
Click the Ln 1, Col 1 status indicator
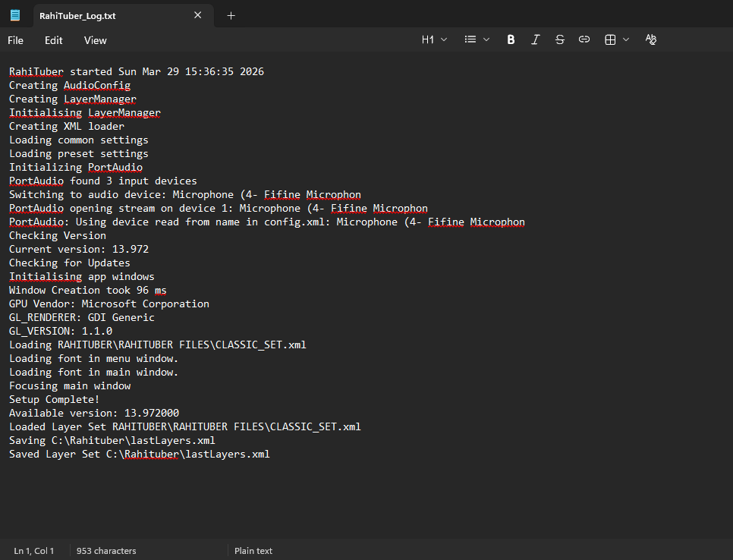coord(34,551)
